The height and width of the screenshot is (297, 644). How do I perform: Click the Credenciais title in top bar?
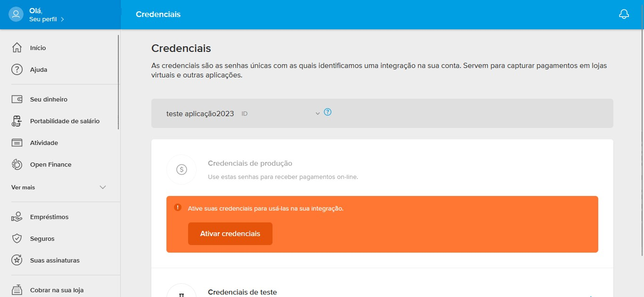click(158, 14)
